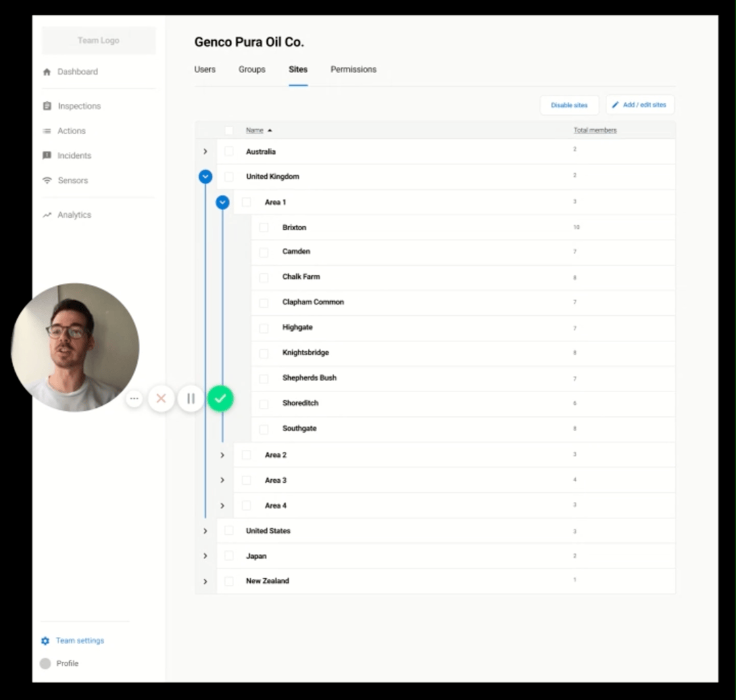Open Inspections clipboard icon in sidebar
This screenshot has width=736, height=700.
click(x=47, y=106)
